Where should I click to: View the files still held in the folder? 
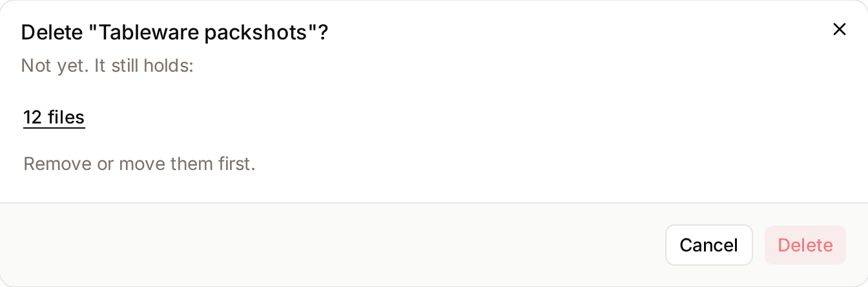(x=54, y=117)
